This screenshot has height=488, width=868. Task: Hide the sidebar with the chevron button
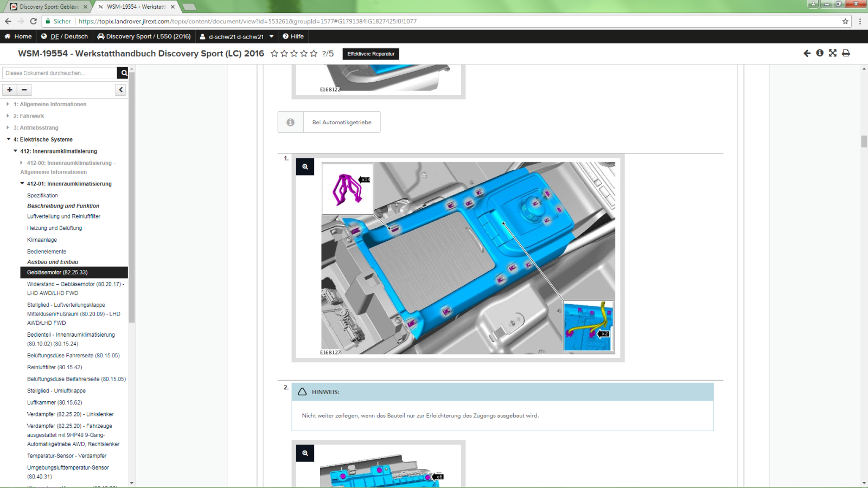click(x=120, y=90)
